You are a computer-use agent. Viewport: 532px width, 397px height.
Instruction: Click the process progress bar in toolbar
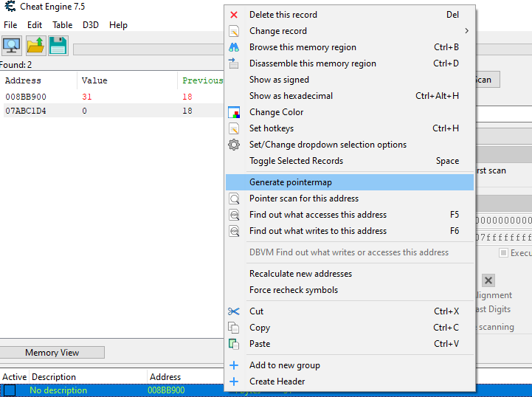(148, 49)
